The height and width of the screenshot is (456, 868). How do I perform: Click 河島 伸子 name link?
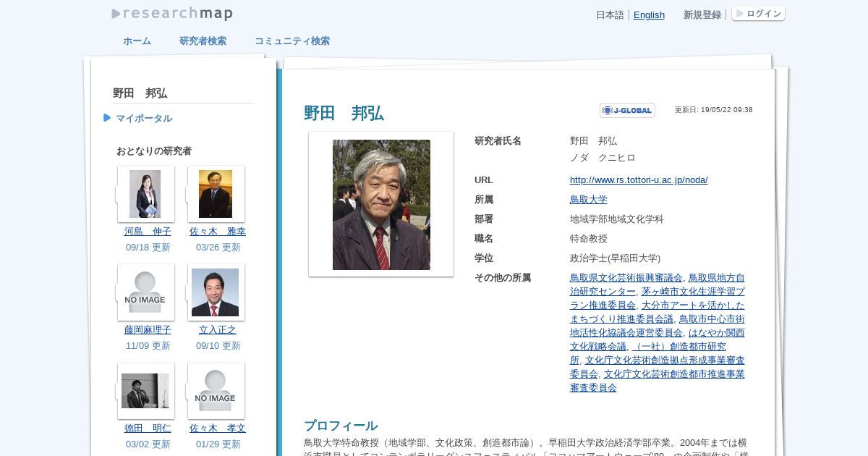[x=148, y=232]
